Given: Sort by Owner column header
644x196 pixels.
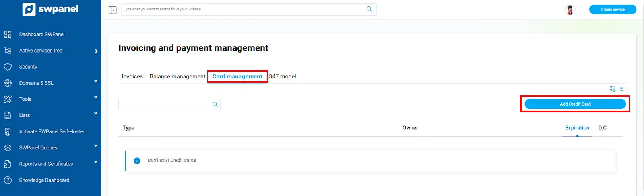Looking at the screenshot, I should [x=410, y=128].
